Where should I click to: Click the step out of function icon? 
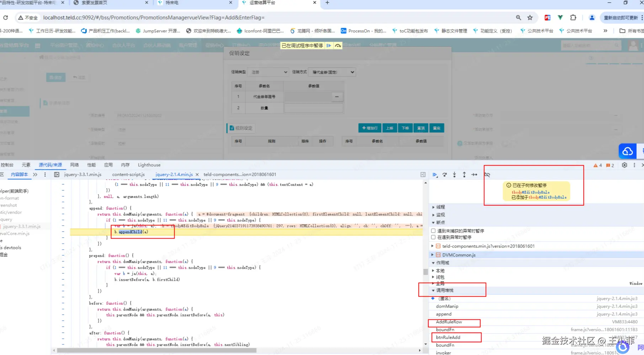pos(464,175)
